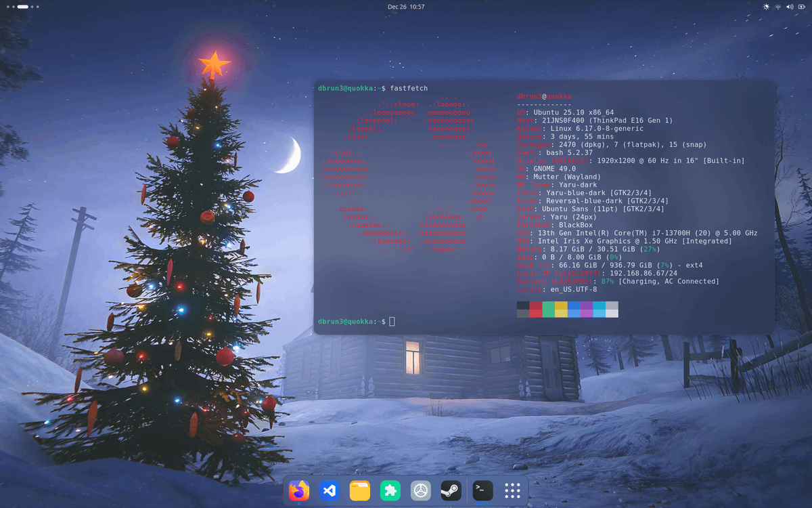Click the OS line Ubuntu 25.10 x86_64
Viewport: 812px width, 508px height.
pyautogui.click(x=565, y=113)
